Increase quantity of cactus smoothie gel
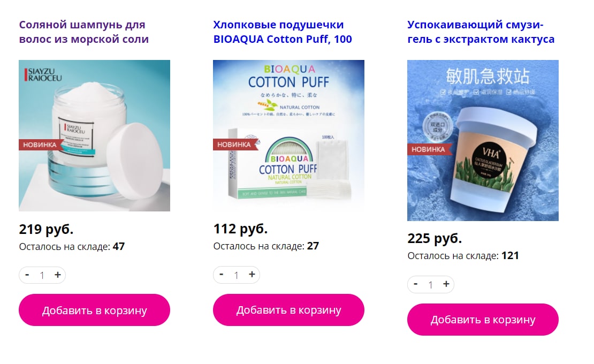Viewport: 594px width, 364px height. tap(446, 284)
